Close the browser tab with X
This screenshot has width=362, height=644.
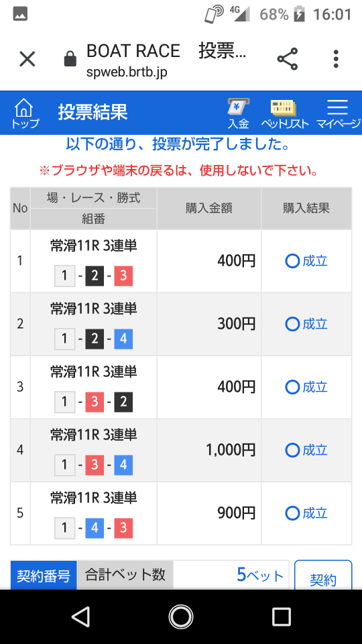[27, 59]
